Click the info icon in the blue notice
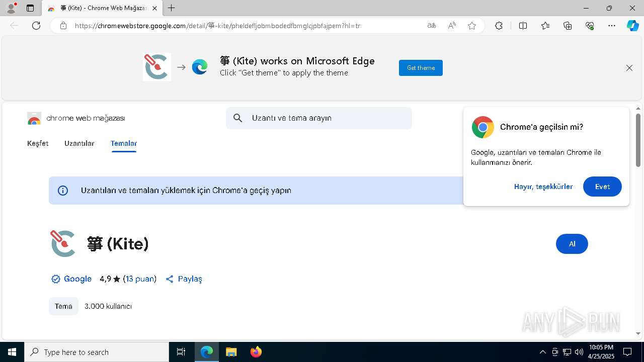The width and height of the screenshot is (644, 362). [63, 191]
